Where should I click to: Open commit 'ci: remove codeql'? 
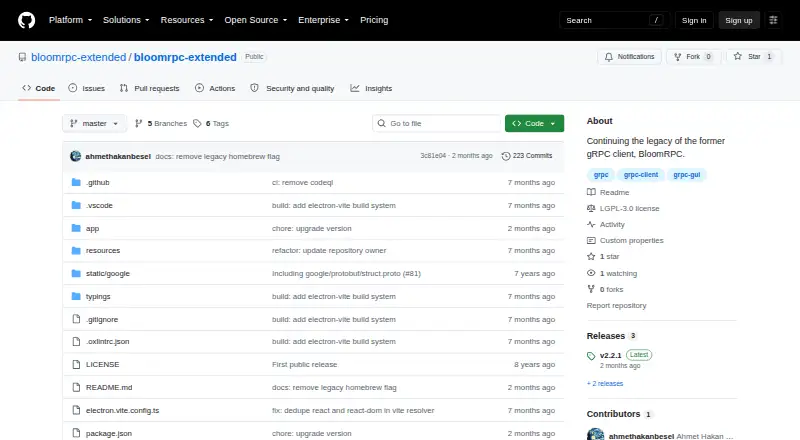(303, 182)
